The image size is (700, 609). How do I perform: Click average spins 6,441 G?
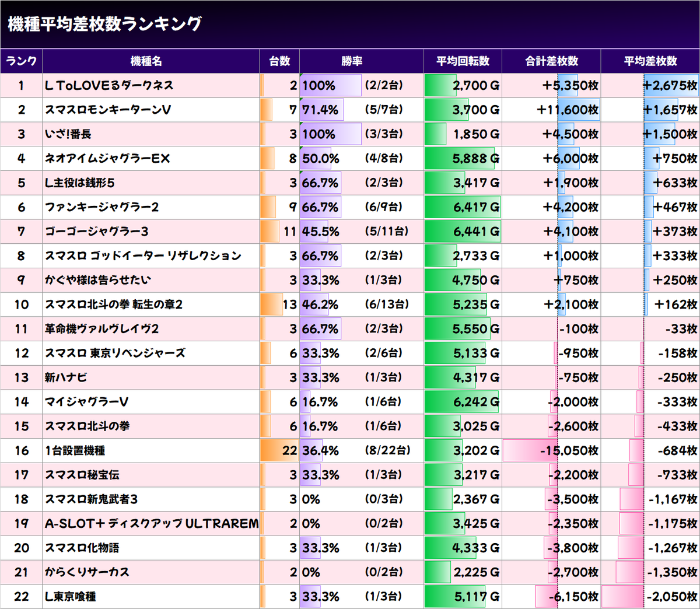pyautogui.click(x=477, y=232)
